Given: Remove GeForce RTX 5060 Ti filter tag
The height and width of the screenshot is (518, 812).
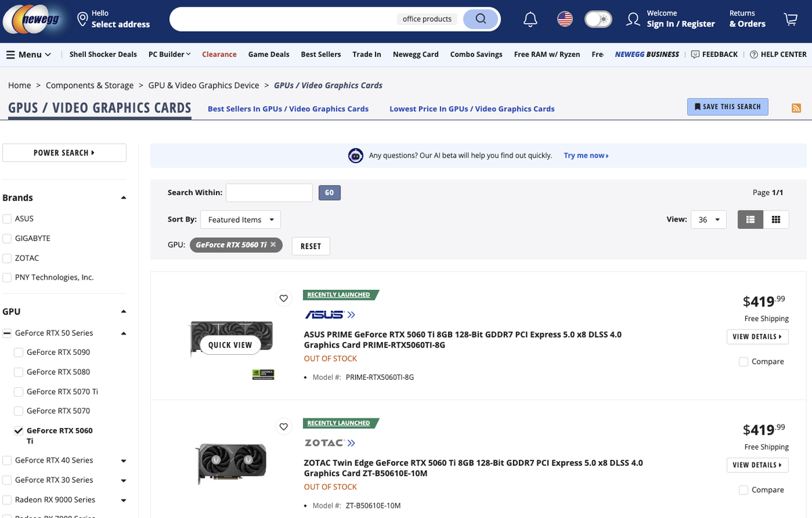Looking at the screenshot, I should pyautogui.click(x=273, y=244).
